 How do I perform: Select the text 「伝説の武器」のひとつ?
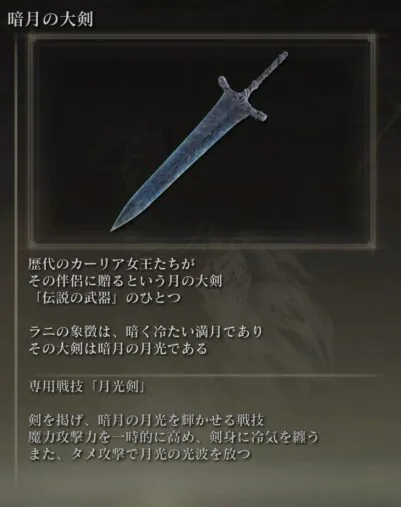[105, 297]
